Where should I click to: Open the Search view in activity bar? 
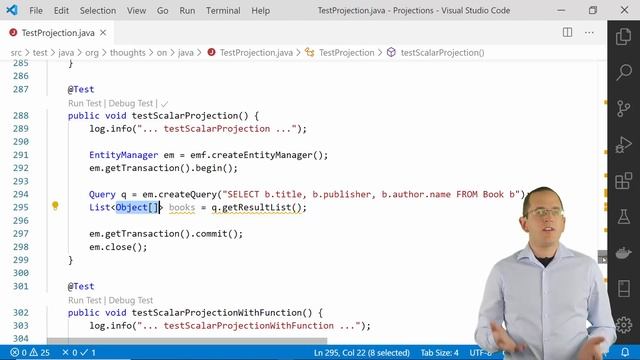tap(623, 72)
